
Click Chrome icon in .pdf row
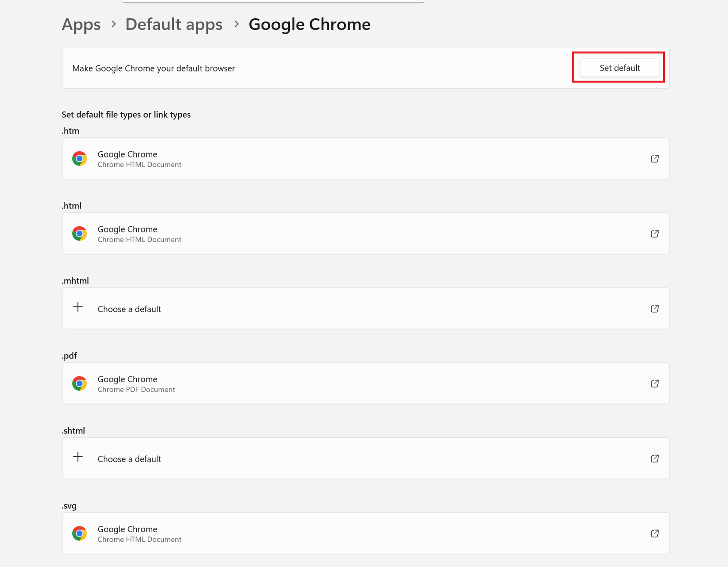click(x=79, y=384)
